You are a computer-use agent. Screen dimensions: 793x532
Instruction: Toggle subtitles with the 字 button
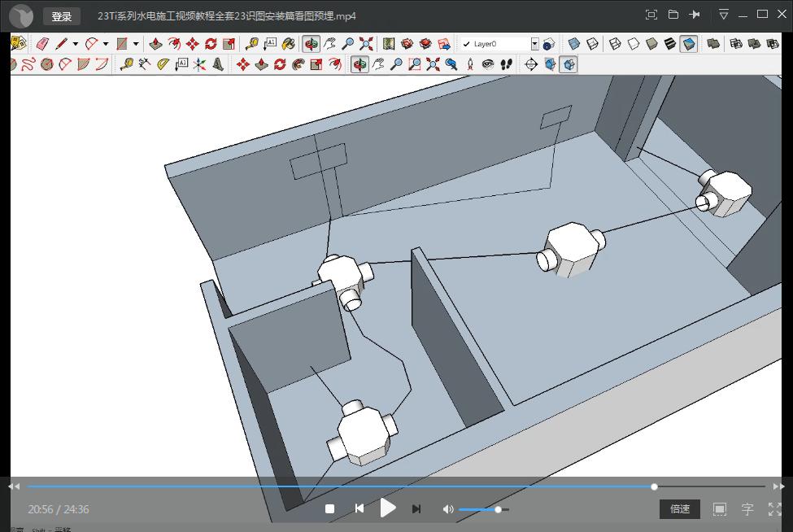point(747,509)
